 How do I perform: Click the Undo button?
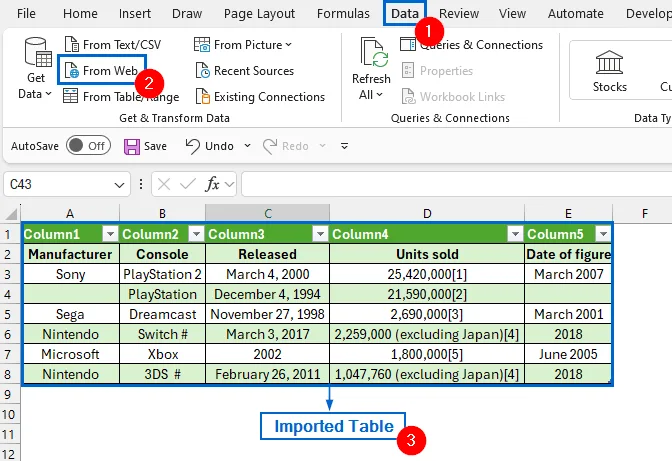210,146
